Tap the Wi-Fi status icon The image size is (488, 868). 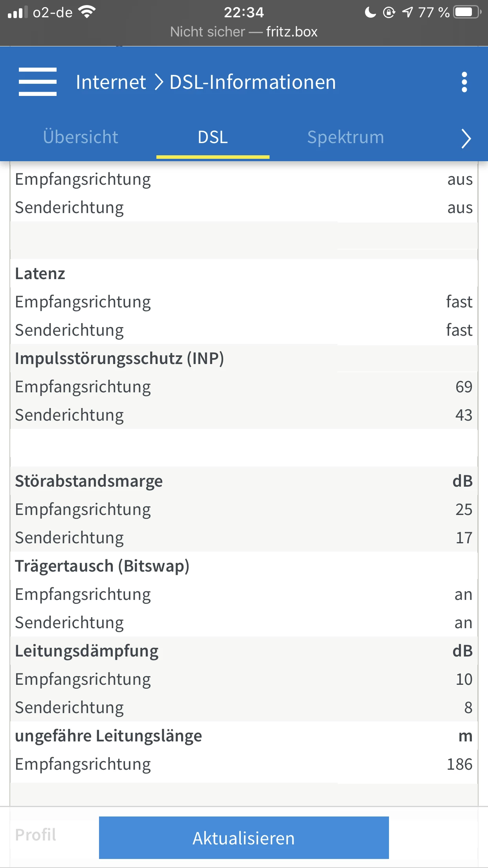click(87, 12)
